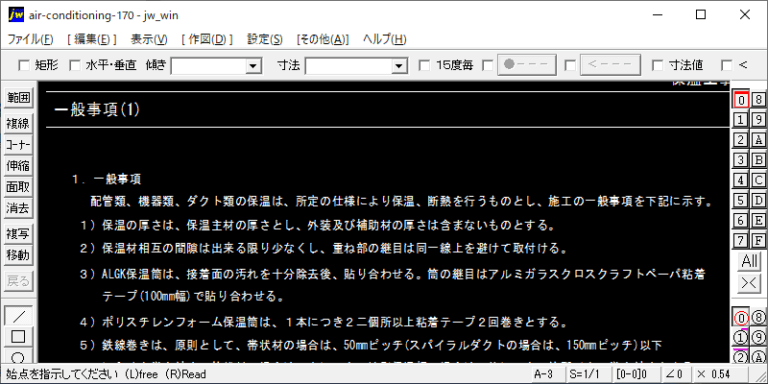Open the 表示(V) menu
The height and width of the screenshot is (384, 768).
pos(149,39)
